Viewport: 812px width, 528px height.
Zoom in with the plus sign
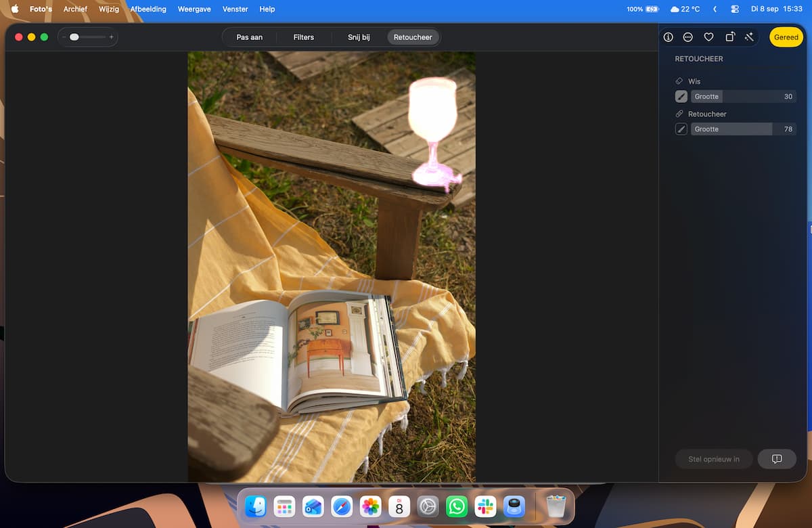[x=112, y=37]
